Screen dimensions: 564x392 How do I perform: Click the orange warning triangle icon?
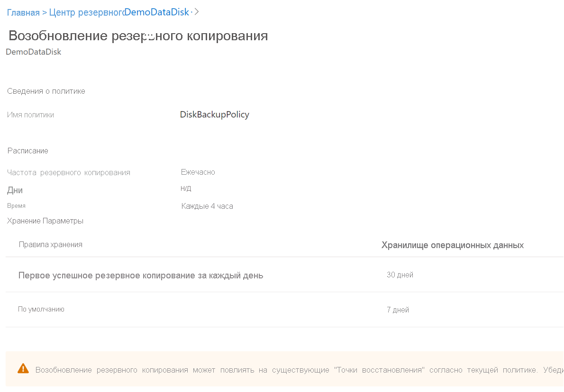(23, 369)
